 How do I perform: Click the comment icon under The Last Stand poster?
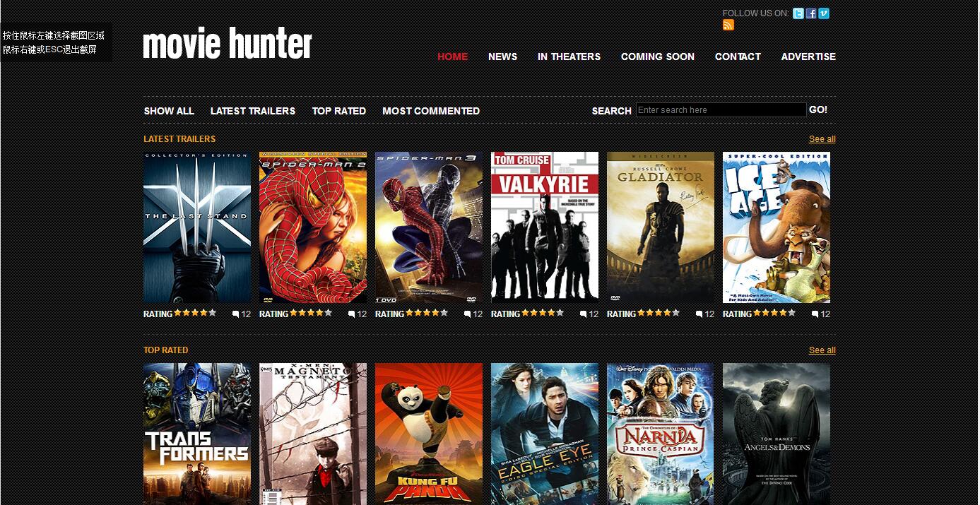tap(236, 314)
